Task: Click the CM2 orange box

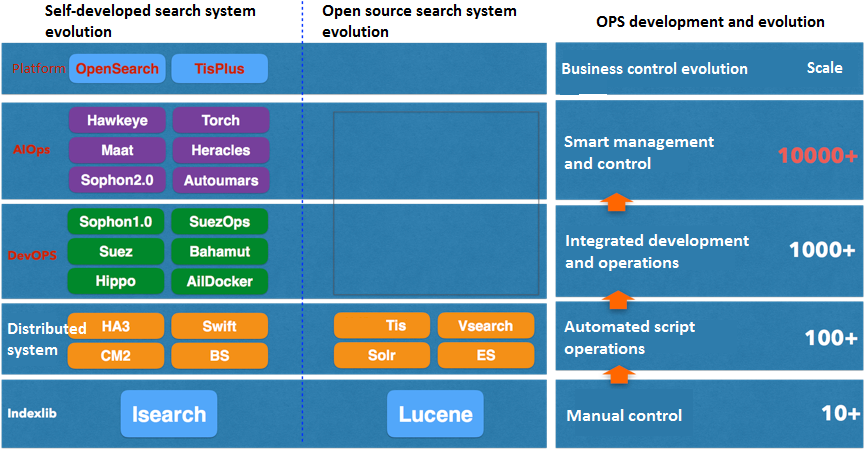Action: click(116, 356)
